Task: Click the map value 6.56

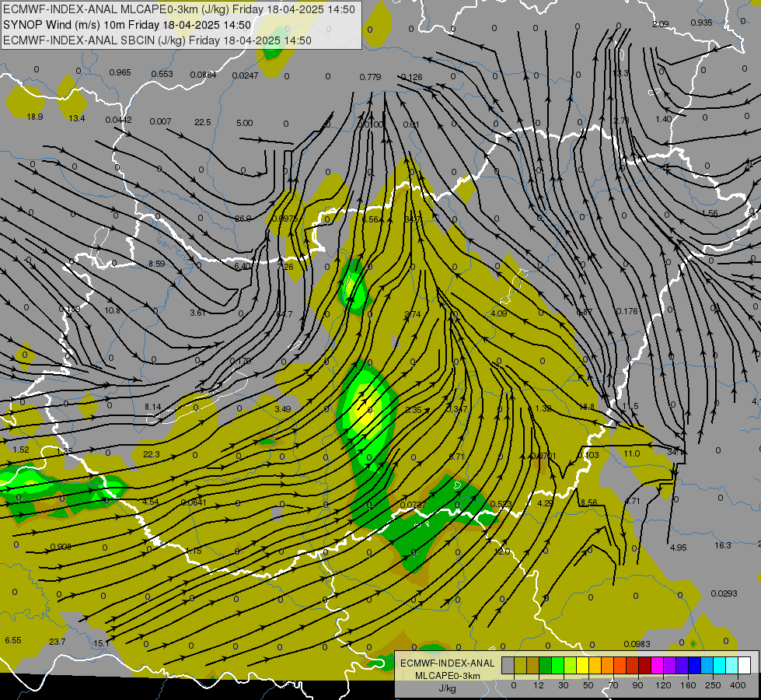Action: 370,219
